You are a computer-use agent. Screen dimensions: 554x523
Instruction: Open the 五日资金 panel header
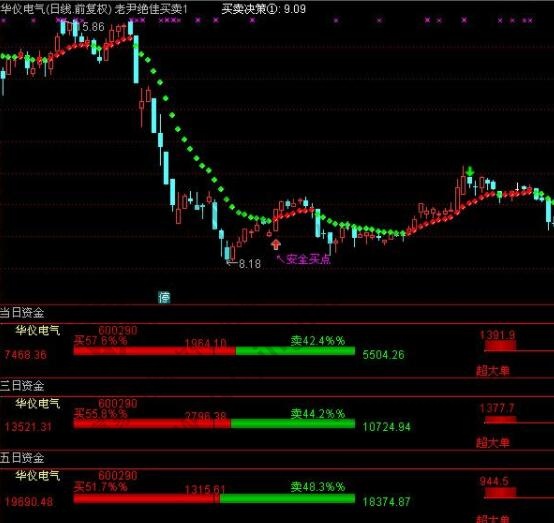(22, 458)
